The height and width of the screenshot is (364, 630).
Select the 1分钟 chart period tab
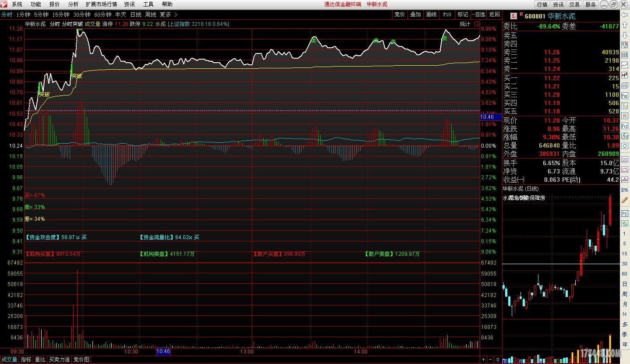(x=23, y=14)
